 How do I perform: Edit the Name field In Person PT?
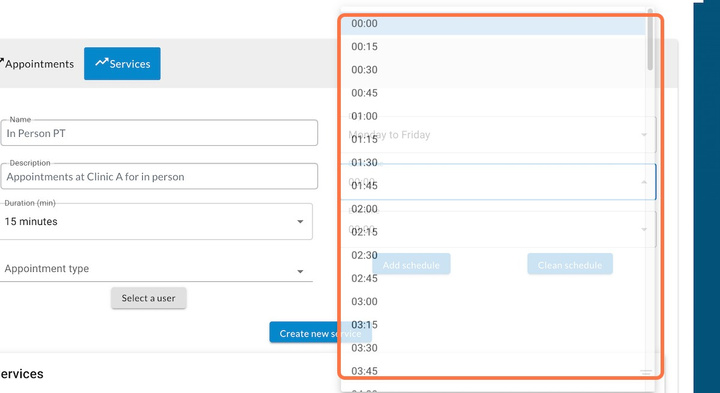click(x=159, y=133)
